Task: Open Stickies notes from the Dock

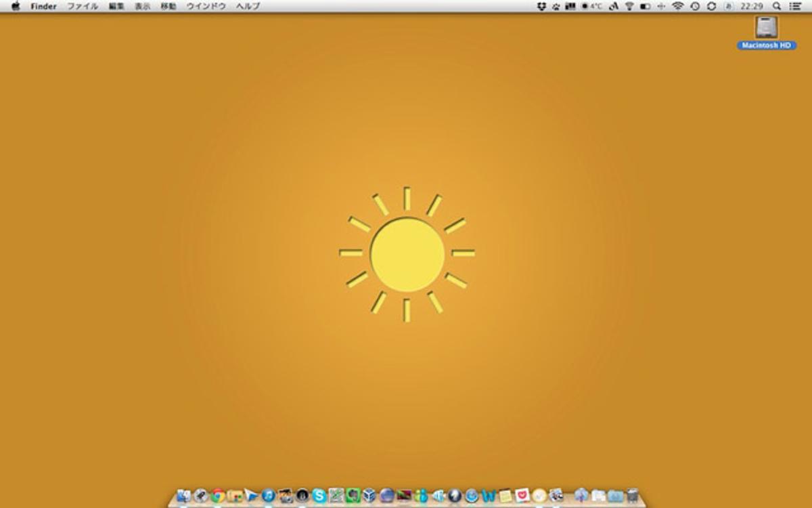Action: (x=505, y=496)
